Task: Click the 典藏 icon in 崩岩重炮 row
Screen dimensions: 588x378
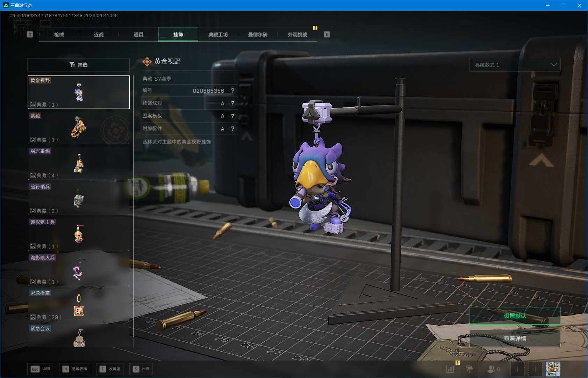Action: click(x=33, y=175)
